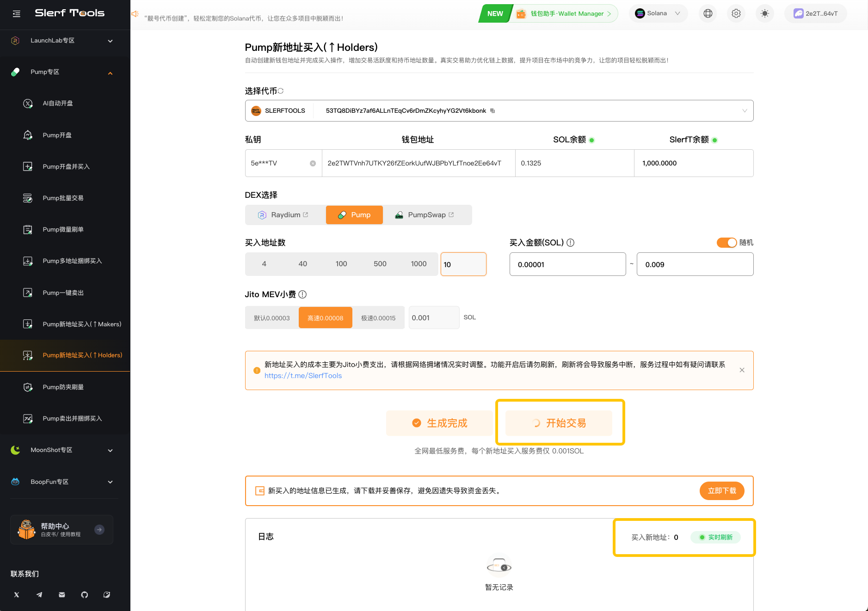The image size is (868, 611).
Task: Open the settings gear icon
Action: click(x=736, y=13)
